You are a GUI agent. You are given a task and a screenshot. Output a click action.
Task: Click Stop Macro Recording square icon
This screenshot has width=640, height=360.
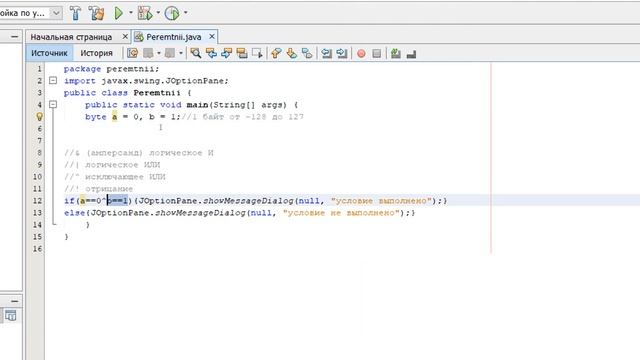pos(377,53)
